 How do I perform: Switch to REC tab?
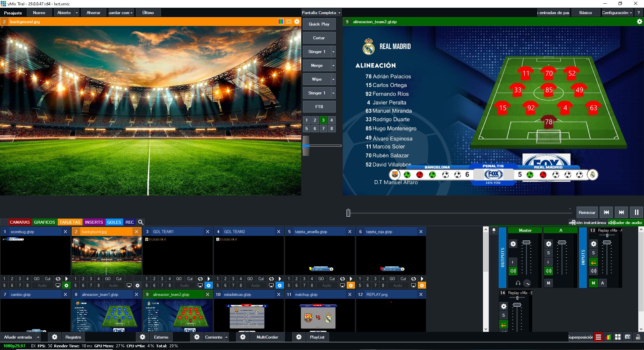129,222
